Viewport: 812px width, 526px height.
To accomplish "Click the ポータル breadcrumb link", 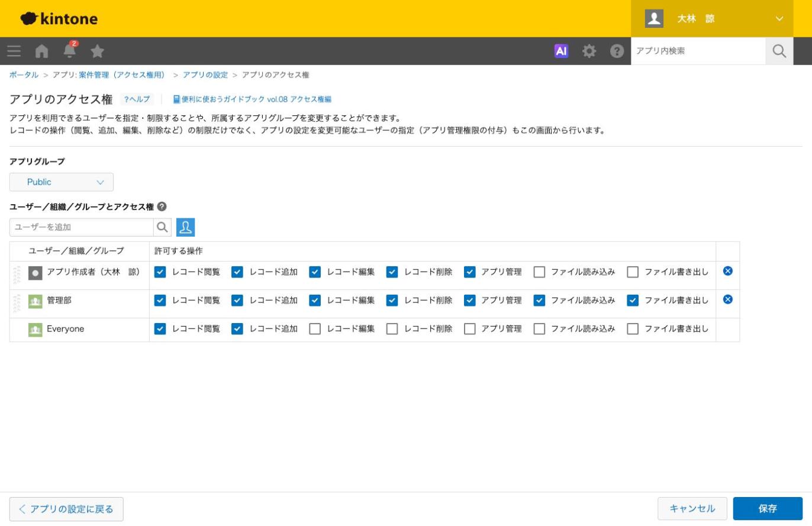I will pyautogui.click(x=24, y=75).
